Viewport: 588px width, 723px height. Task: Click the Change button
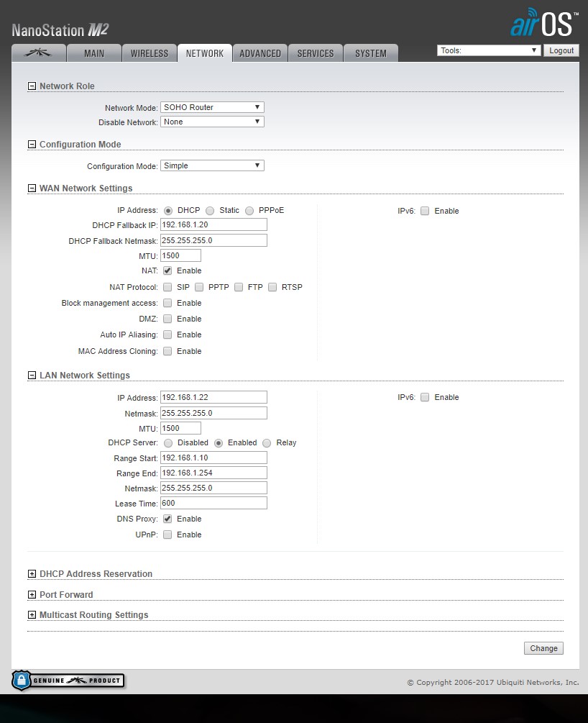coord(543,648)
